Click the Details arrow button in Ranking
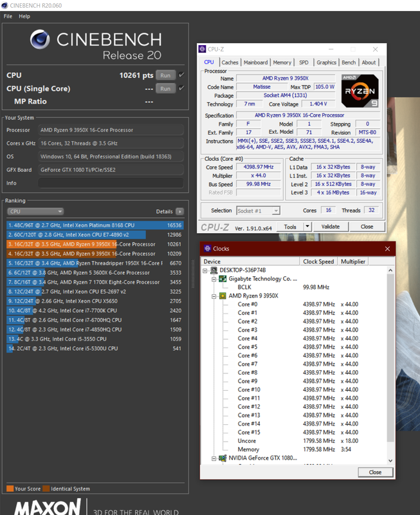 [x=179, y=212]
